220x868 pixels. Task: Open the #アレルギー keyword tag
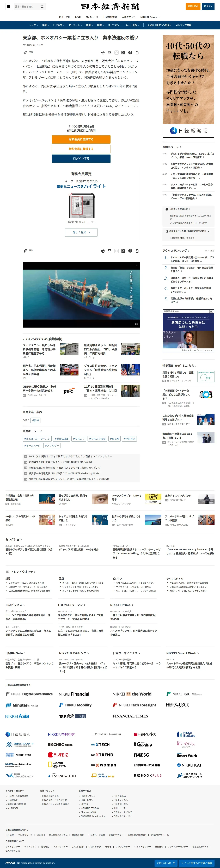(52, 445)
